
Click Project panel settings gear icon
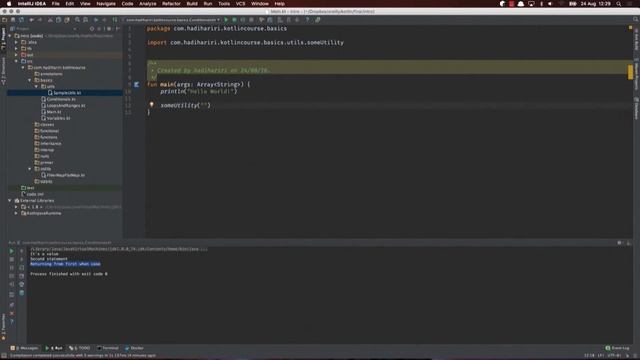[x=109, y=29]
